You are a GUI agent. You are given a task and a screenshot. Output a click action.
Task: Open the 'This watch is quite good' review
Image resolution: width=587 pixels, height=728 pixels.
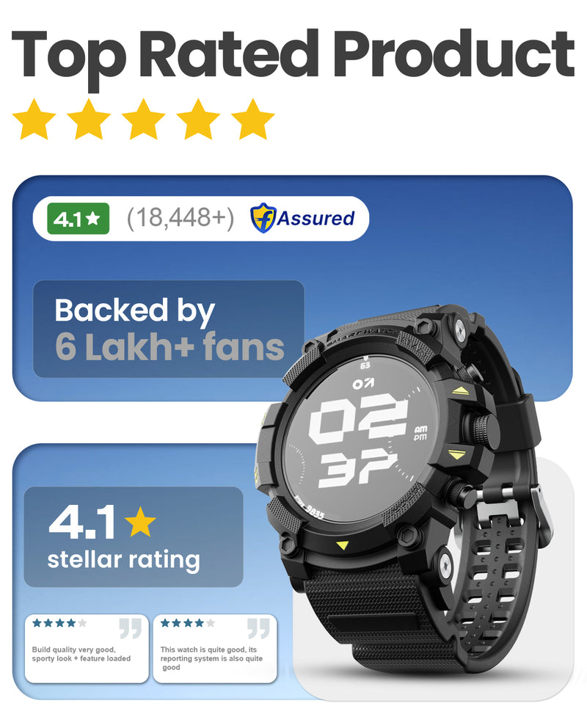click(x=215, y=649)
